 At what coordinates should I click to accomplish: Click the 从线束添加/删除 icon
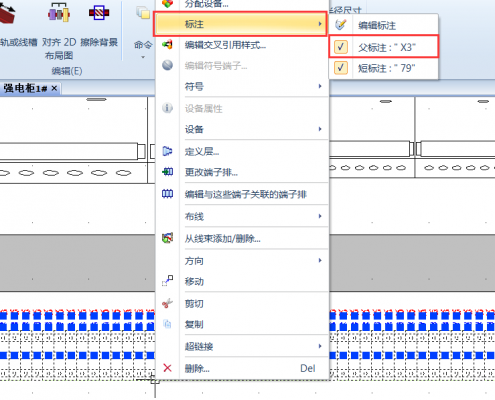[x=167, y=238]
